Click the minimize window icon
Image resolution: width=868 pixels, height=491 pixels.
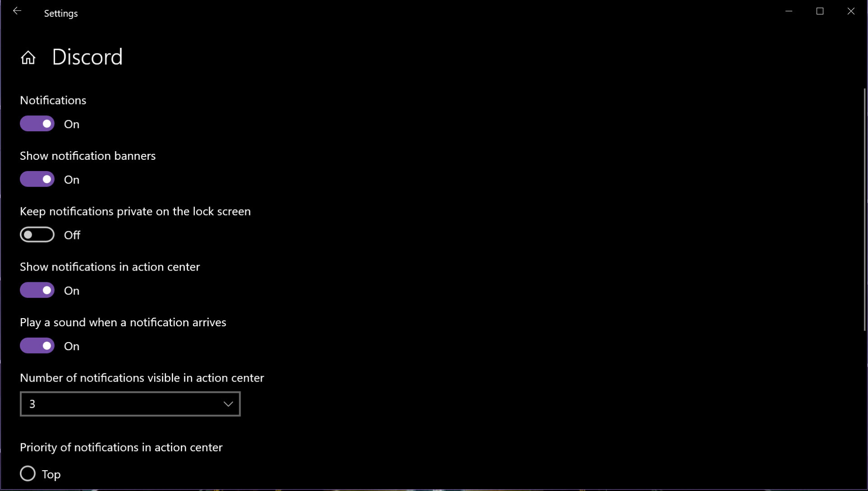[789, 12]
